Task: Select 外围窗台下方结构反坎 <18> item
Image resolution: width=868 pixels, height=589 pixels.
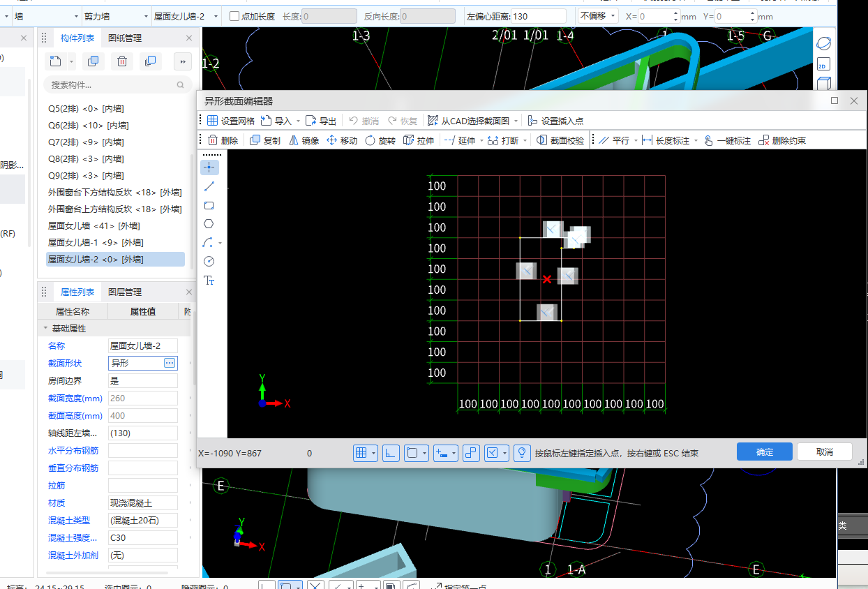Action: point(115,192)
